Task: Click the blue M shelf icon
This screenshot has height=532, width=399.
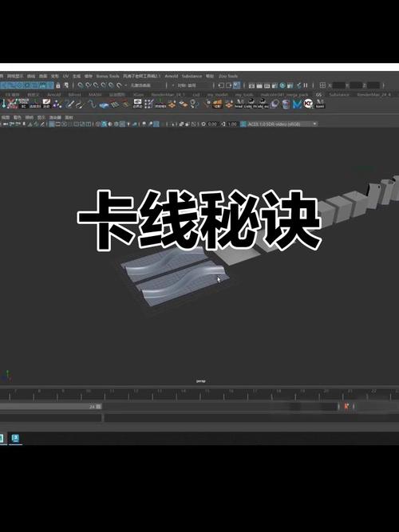Action: [x=297, y=104]
